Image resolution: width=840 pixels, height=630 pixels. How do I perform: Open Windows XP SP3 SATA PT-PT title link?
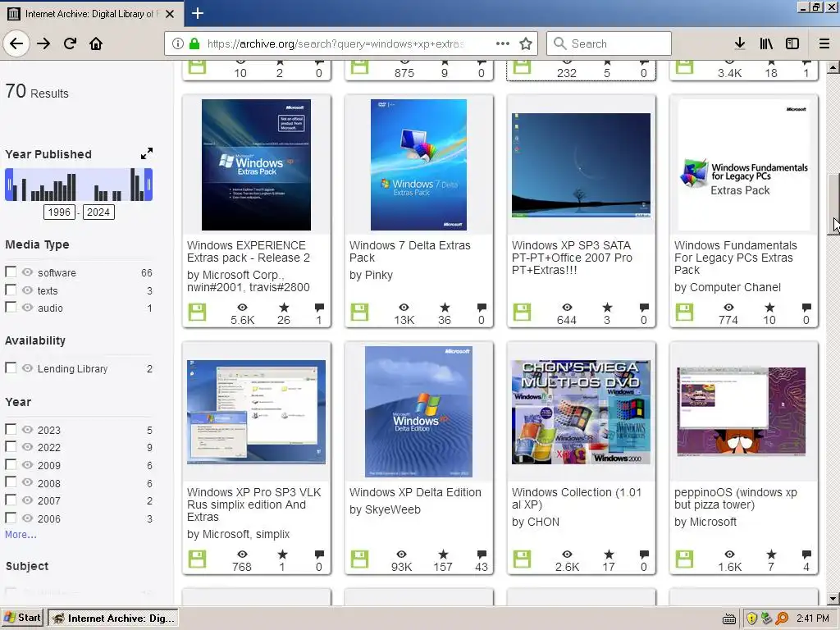tap(572, 258)
